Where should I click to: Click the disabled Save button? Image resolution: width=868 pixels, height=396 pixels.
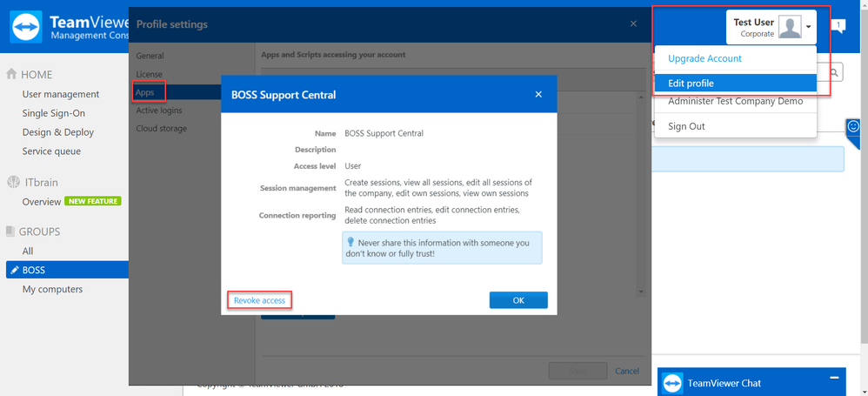click(578, 371)
